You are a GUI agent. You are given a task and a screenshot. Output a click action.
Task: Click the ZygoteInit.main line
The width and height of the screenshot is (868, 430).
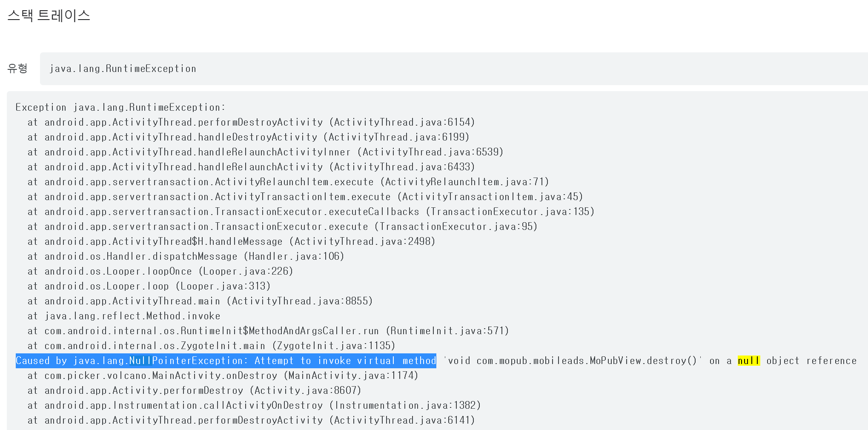[x=212, y=346]
